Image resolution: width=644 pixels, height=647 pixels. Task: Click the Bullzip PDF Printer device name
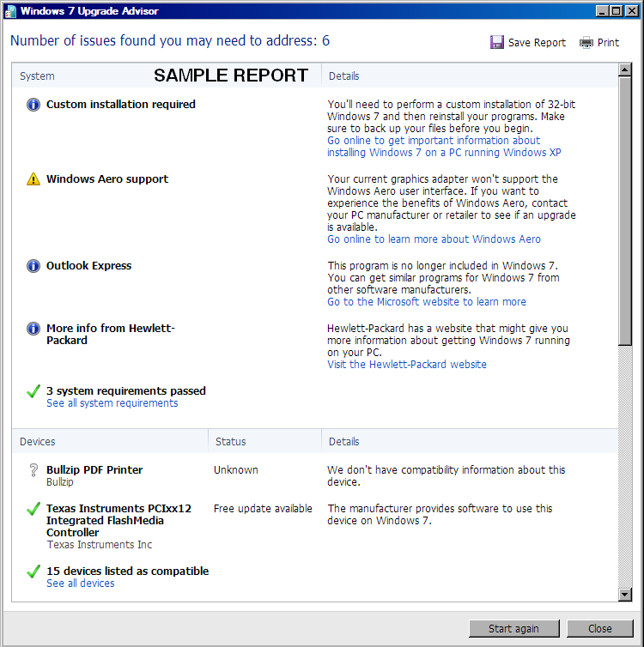[94, 470]
